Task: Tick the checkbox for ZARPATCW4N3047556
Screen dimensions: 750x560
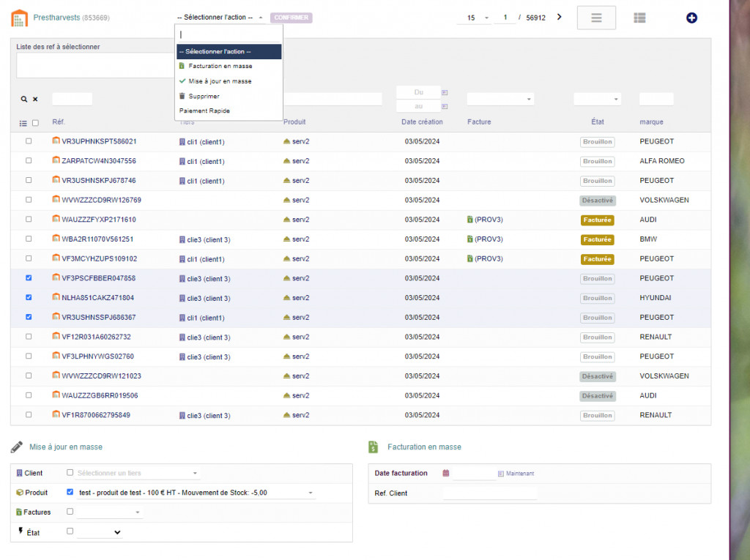Action: (x=29, y=160)
